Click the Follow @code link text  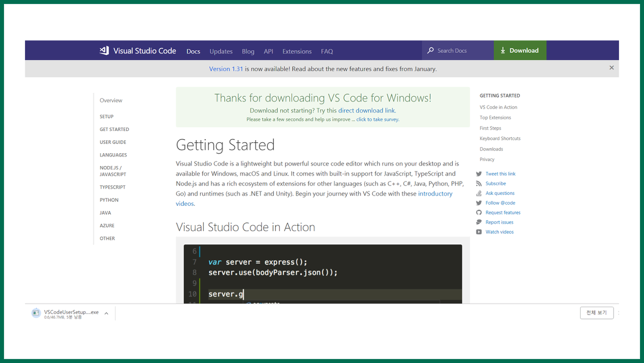501,203
